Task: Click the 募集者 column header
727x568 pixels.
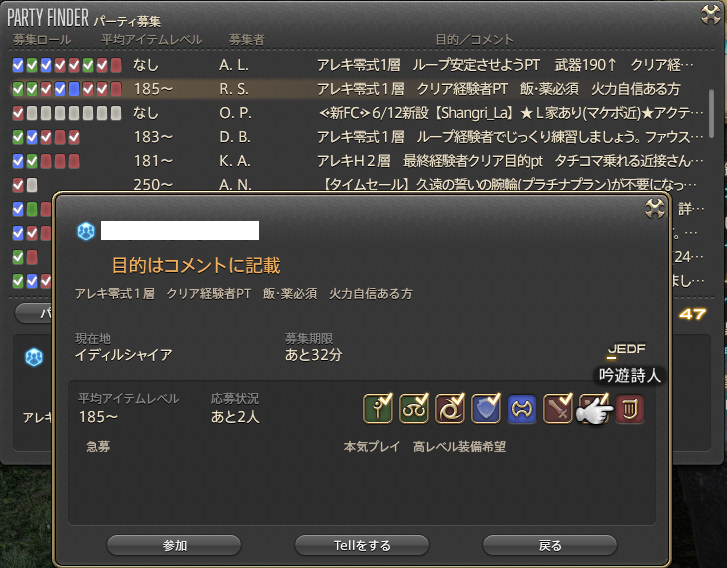Action: pos(246,40)
